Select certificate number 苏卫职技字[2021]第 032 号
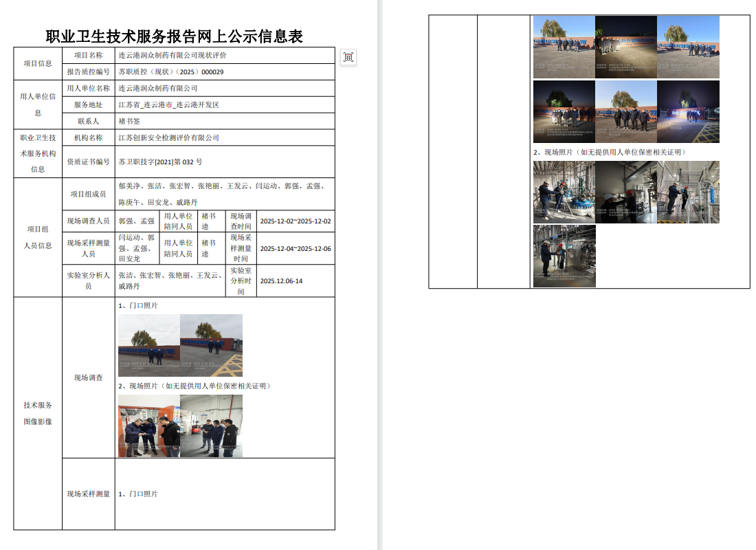756x550 pixels. (160, 162)
